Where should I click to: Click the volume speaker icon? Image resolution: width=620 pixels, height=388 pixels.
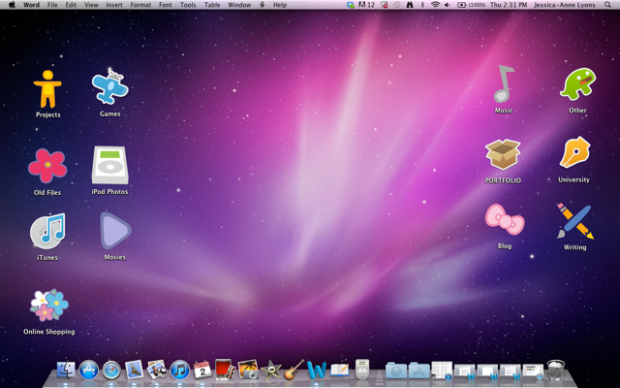click(x=447, y=5)
